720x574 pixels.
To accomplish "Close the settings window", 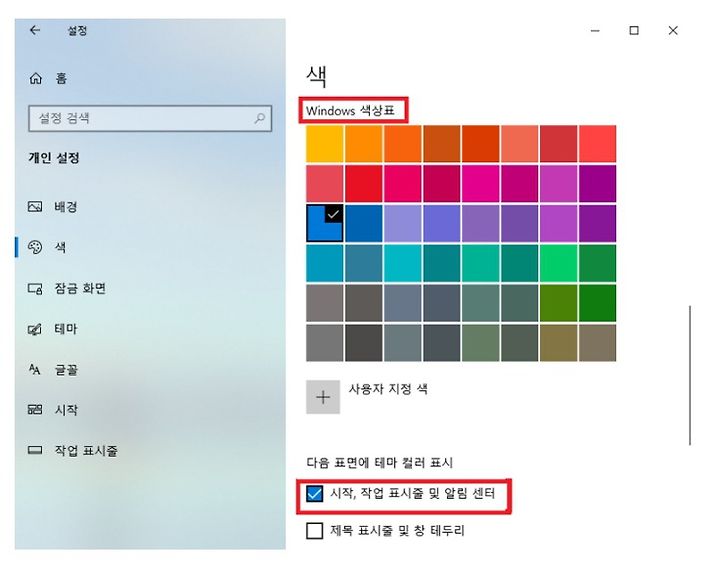I will coord(673,31).
